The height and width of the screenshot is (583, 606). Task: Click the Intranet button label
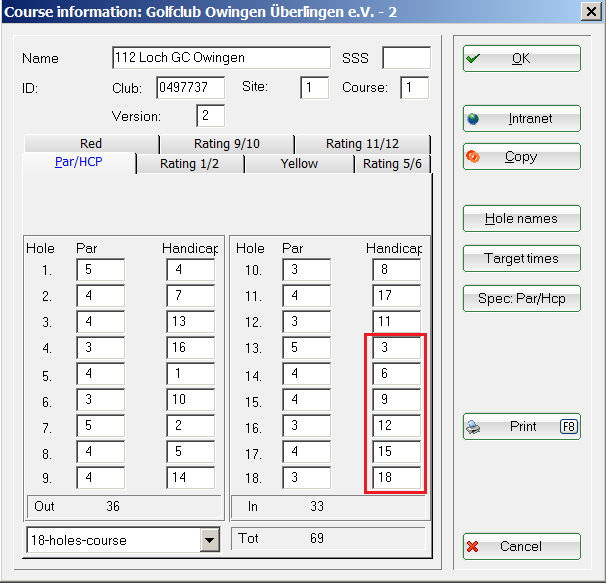pyautogui.click(x=530, y=119)
